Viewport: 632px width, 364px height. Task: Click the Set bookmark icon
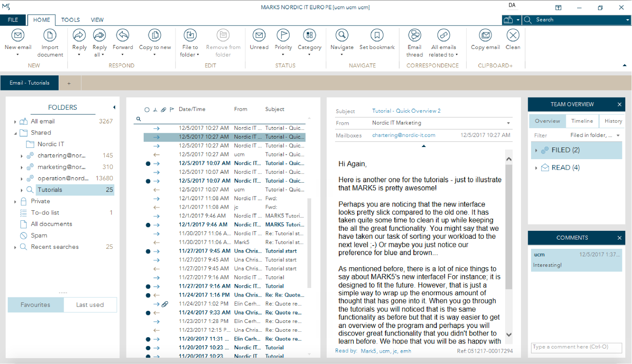click(x=377, y=35)
